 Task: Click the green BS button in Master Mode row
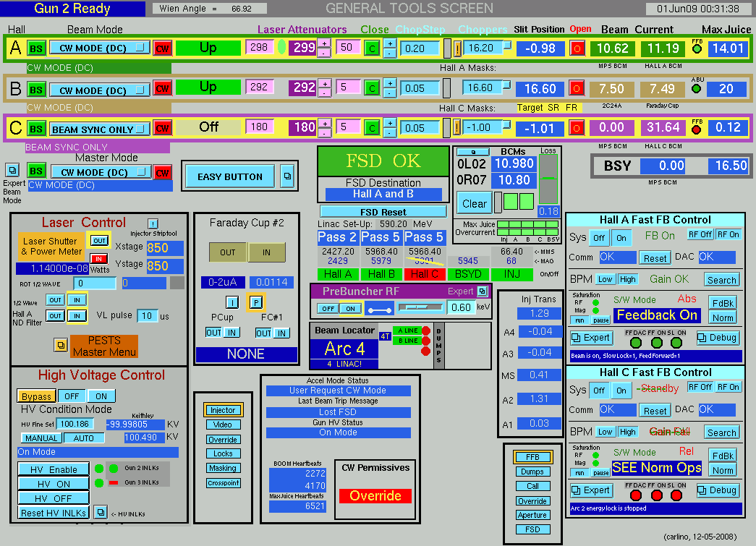[x=36, y=171]
